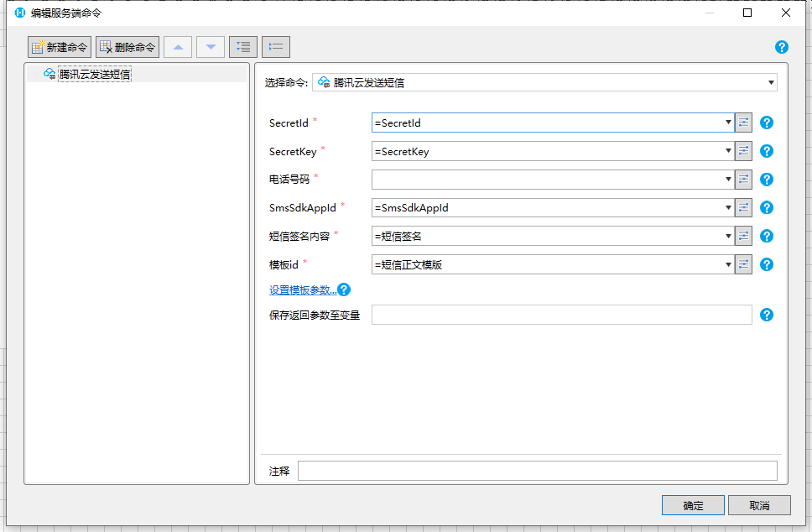812x532 pixels.
Task: Expand the SecretId dropdown arrow
Action: [728, 123]
